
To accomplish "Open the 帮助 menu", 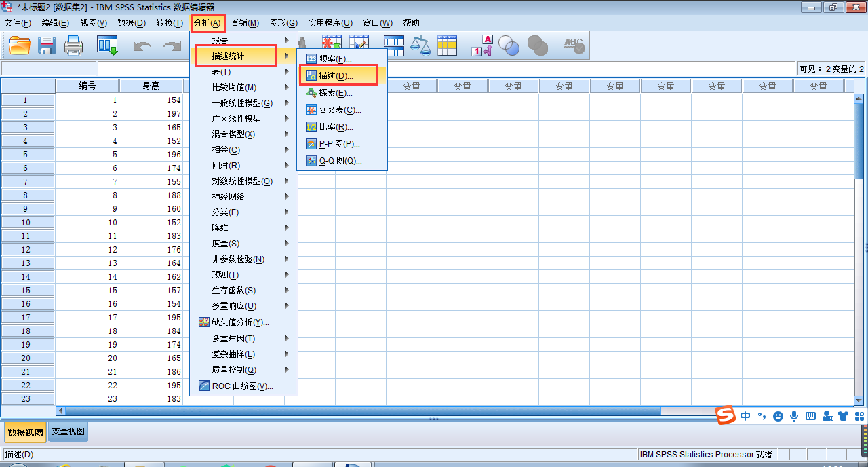I will tap(411, 23).
